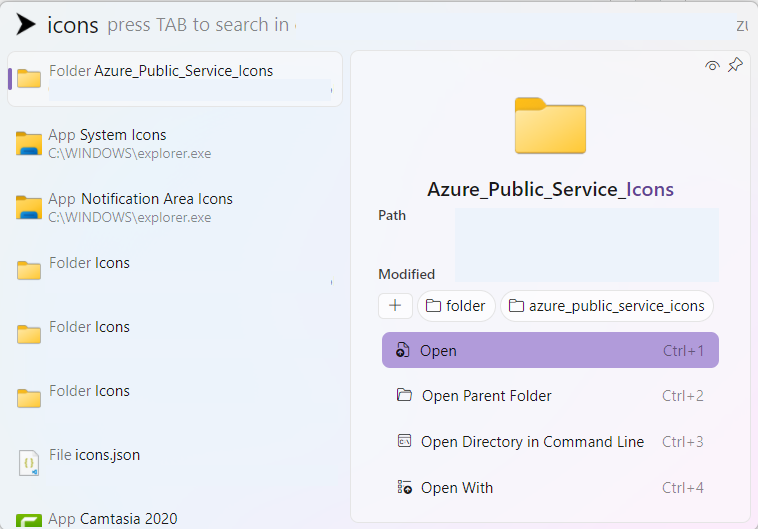The width and height of the screenshot is (758, 529).
Task: Select the Azure_Public_Service_Icons folder result
Action: [x=175, y=79]
